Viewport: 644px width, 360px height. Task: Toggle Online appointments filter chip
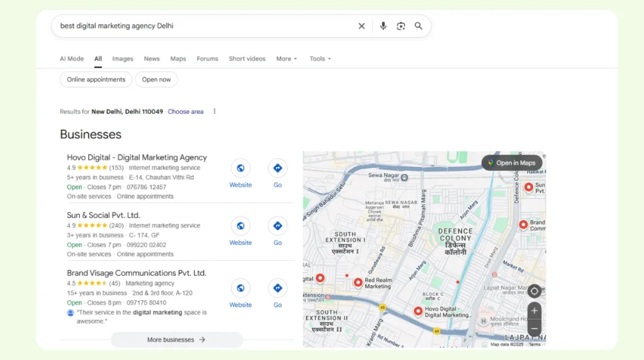click(96, 80)
